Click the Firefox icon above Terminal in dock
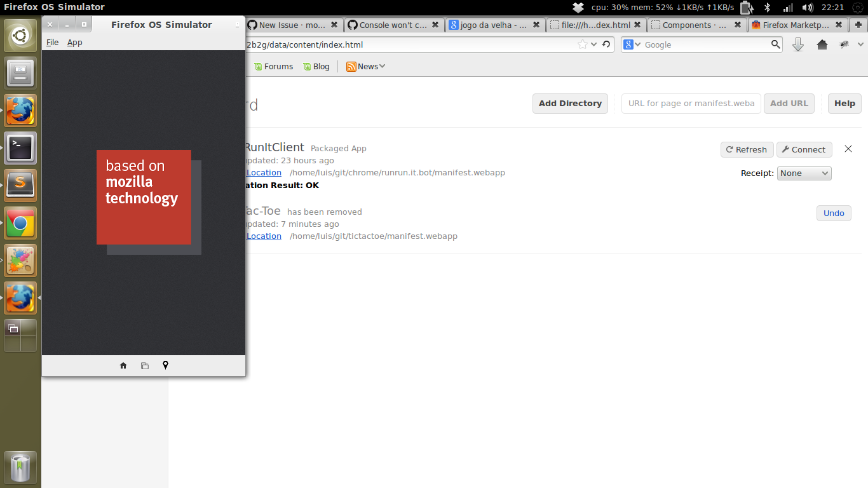This screenshot has height=488, width=868. click(x=20, y=111)
